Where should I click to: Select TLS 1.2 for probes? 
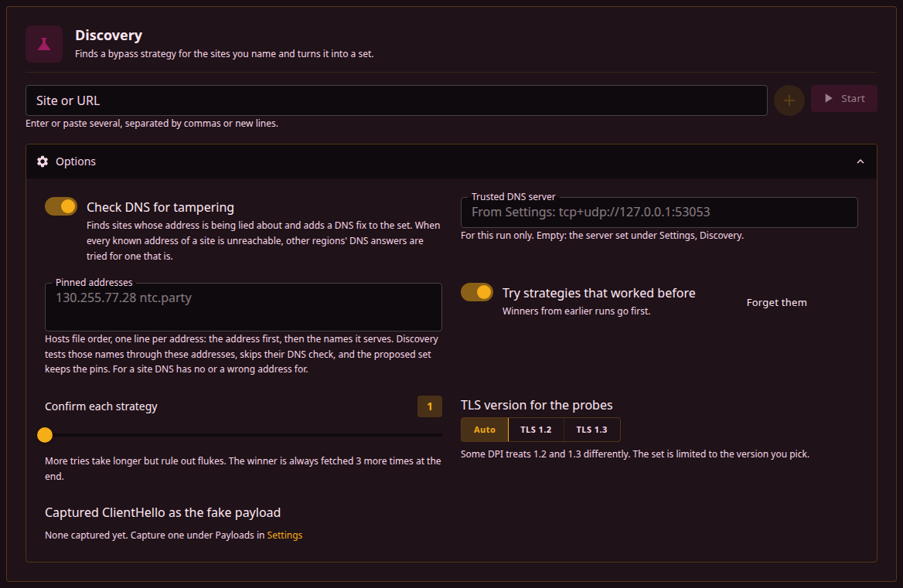click(536, 429)
